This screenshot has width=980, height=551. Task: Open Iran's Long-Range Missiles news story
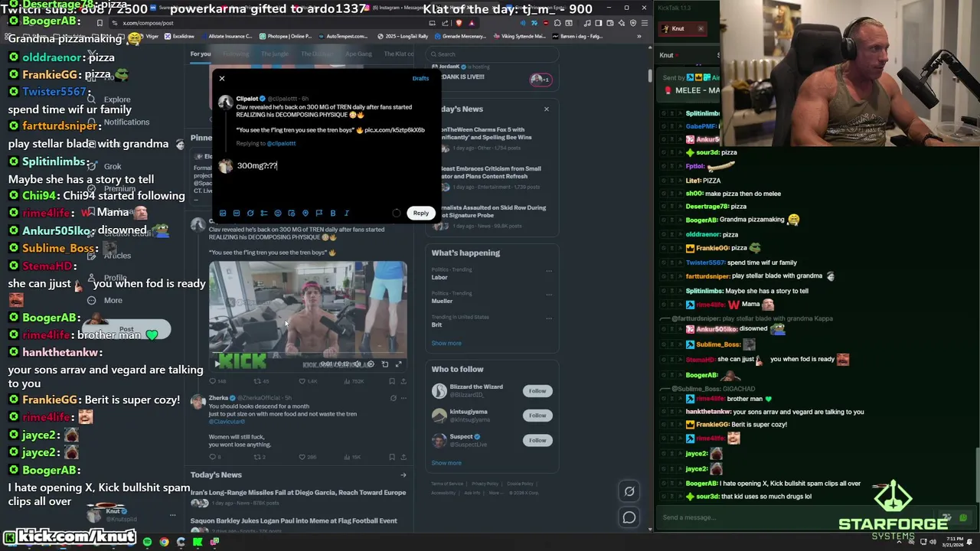pyautogui.click(x=298, y=493)
